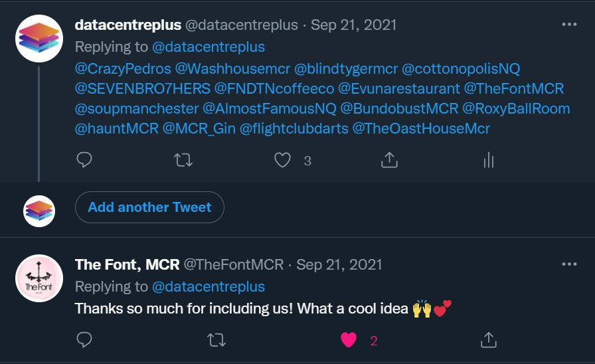The height and width of the screenshot is (364, 595).
Task: Retweet The Font, MCR tweet
Action: pos(216,340)
